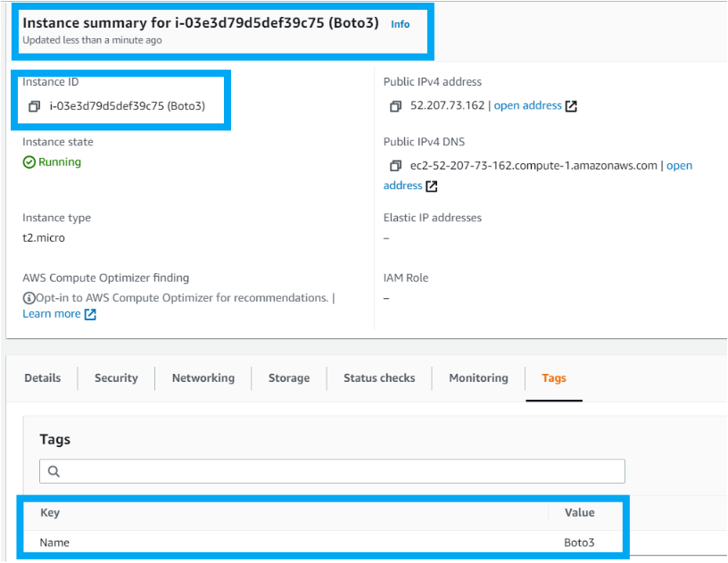The width and height of the screenshot is (728, 563).
Task: Click the Public IPv4 DNS label
Action: tap(424, 142)
